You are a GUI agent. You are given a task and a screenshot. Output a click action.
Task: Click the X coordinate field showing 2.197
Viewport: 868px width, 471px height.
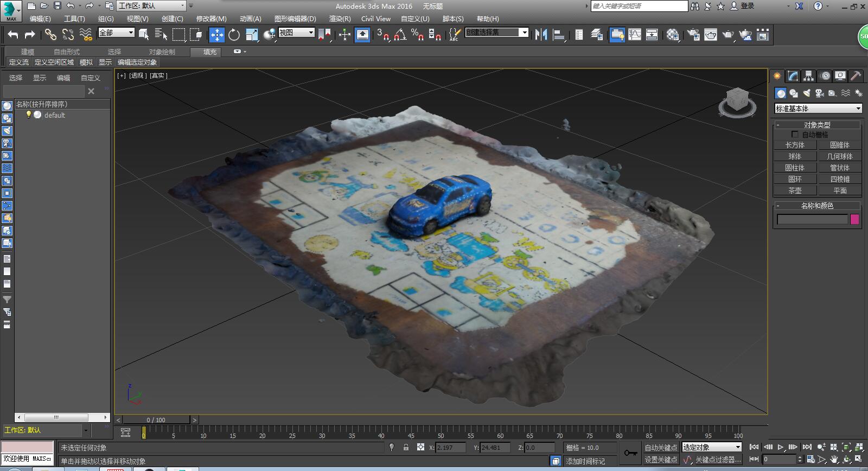(451, 447)
